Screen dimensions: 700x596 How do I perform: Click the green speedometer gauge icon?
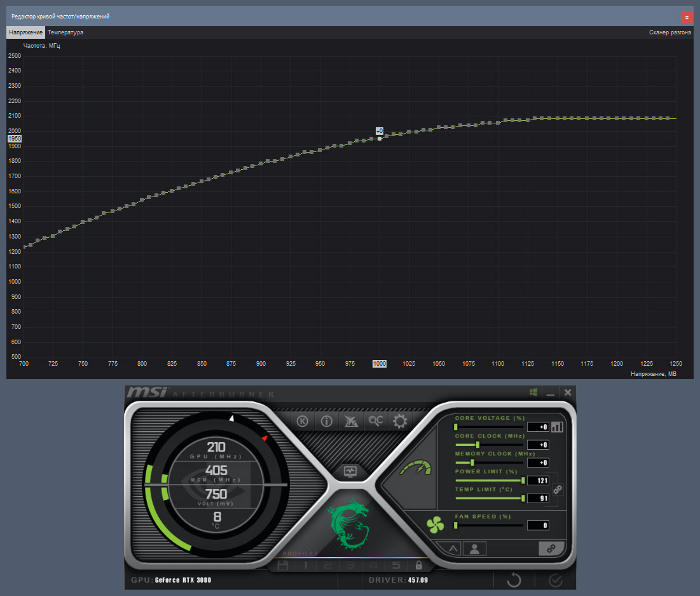416,467
